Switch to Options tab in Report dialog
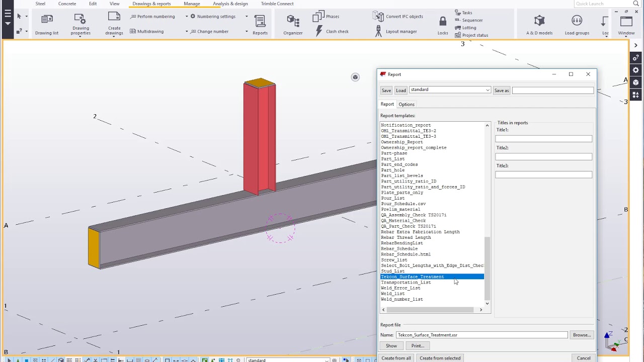The image size is (644, 362). click(x=407, y=104)
